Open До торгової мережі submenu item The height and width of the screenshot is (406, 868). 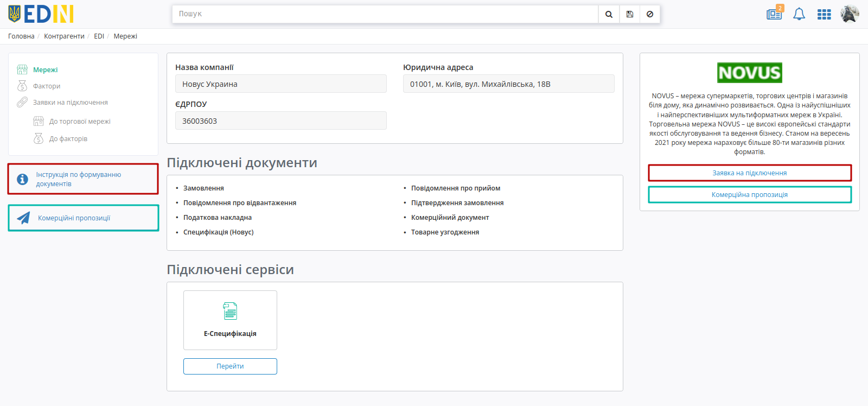pos(80,121)
